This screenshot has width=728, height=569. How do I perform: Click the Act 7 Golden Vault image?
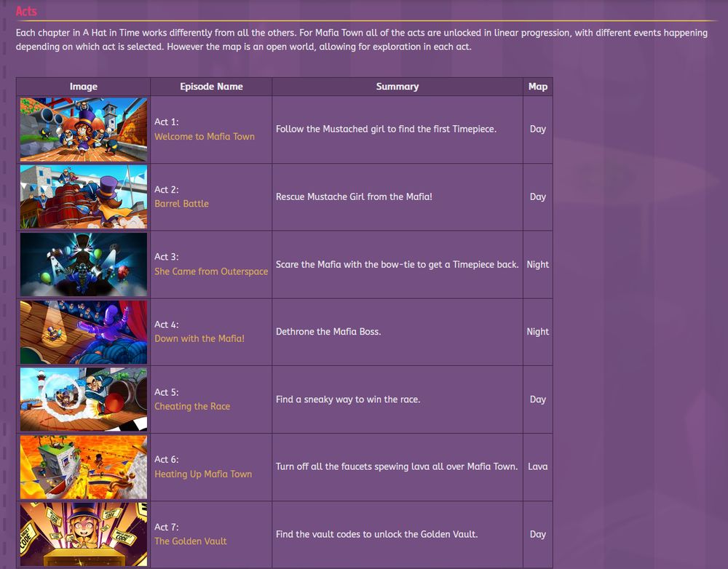(x=84, y=534)
